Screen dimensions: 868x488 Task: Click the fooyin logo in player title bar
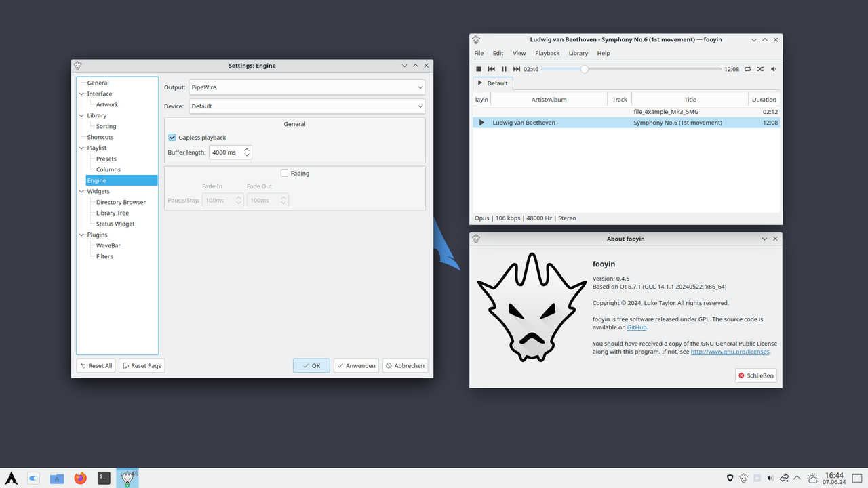(476, 39)
